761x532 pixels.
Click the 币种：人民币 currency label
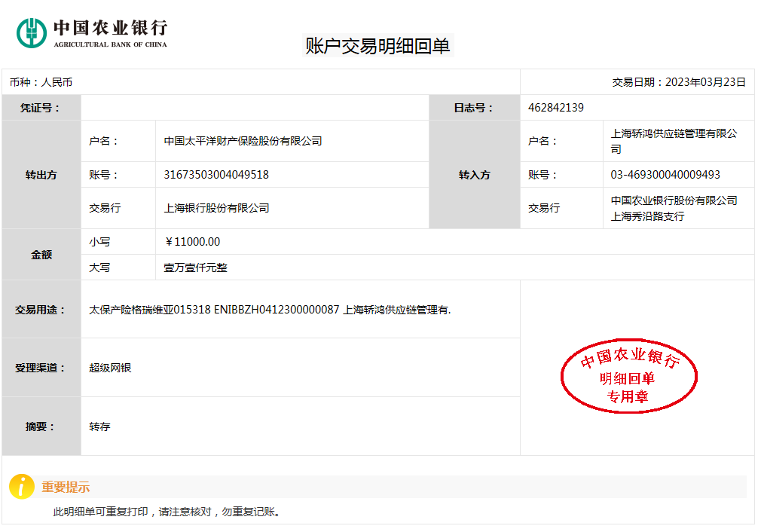pyautogui.click(x=41, y=82)
